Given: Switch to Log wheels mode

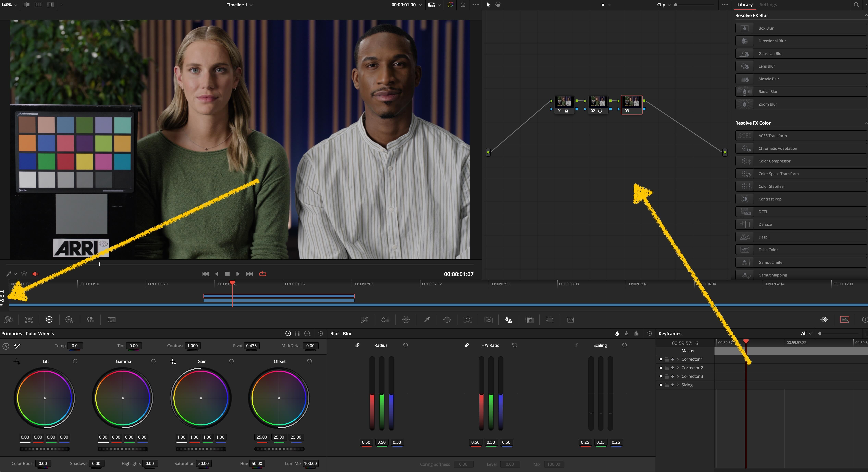Looking at the screenshot, I should point(307,333).
